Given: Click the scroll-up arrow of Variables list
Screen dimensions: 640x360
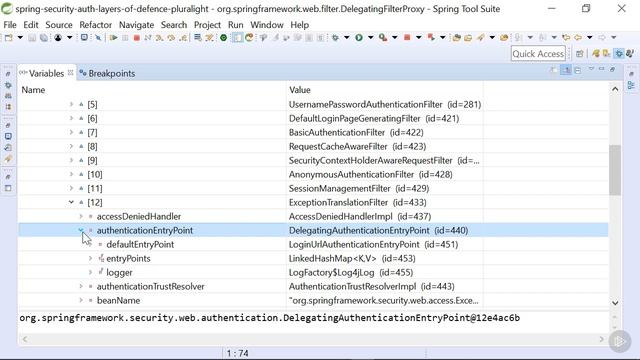Looking at the screenshot, I should pos(615,89).
